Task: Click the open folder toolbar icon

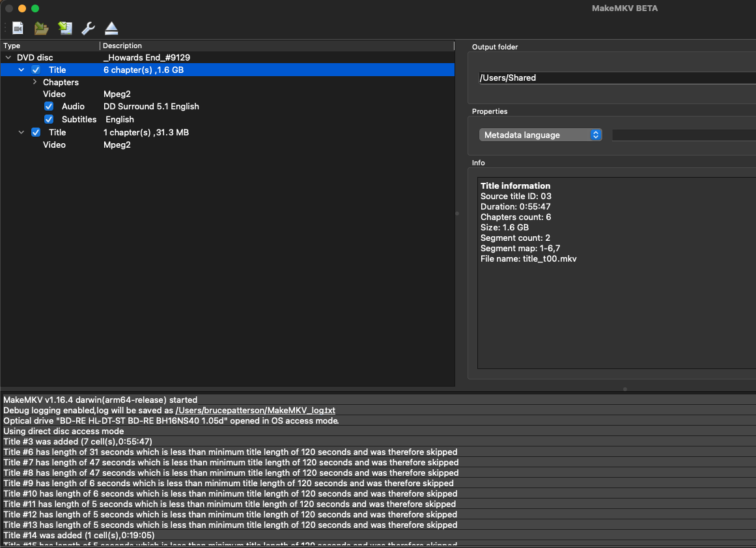Action: 42,28
